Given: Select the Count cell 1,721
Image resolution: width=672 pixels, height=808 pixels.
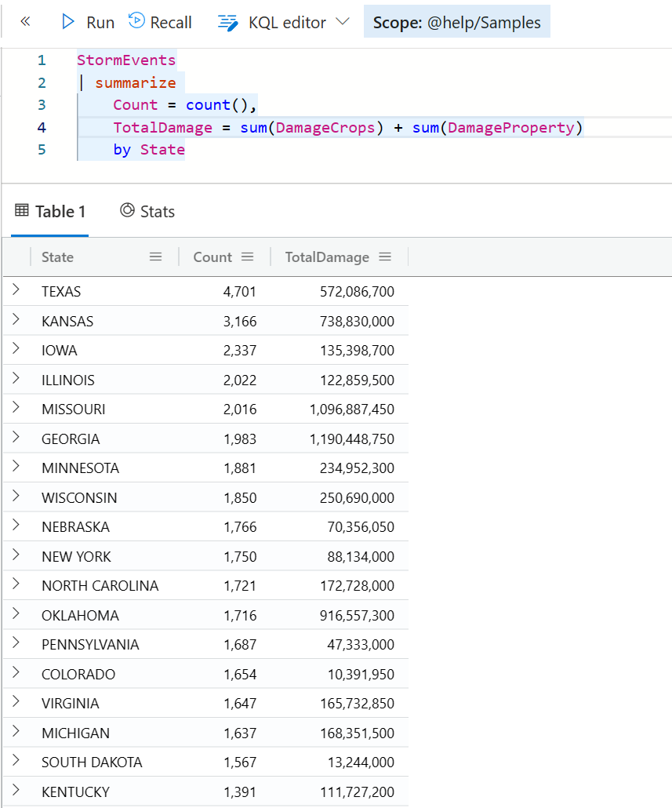Looking at the screenshot, I should coord(239,585).
